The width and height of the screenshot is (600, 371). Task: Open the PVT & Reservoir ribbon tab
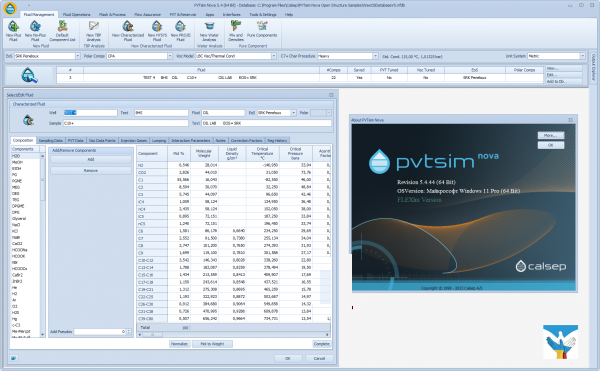[183, 15]
